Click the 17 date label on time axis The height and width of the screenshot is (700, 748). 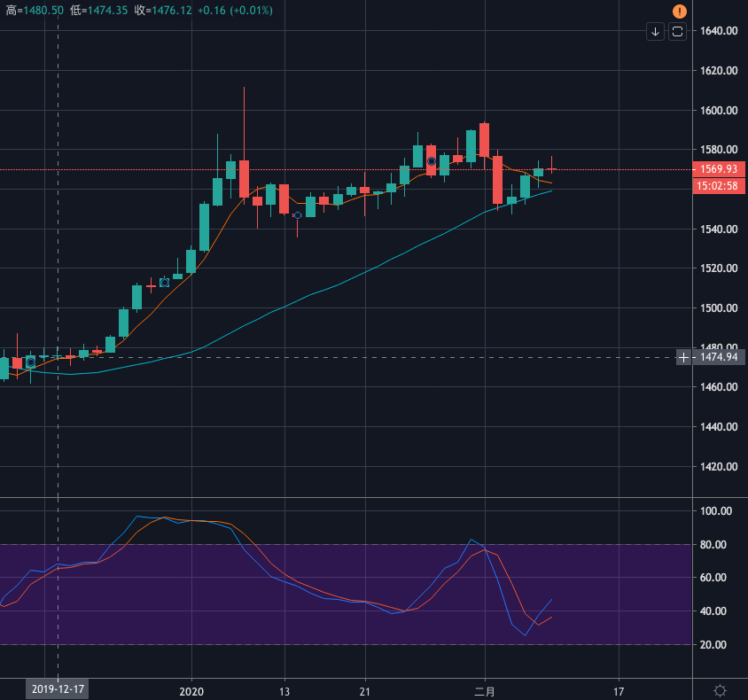tap(619, 691)
